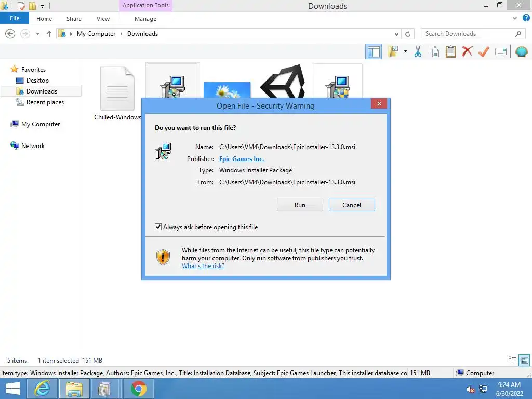Switch to details view in status bar
The image size is (532, 399).
512,360
